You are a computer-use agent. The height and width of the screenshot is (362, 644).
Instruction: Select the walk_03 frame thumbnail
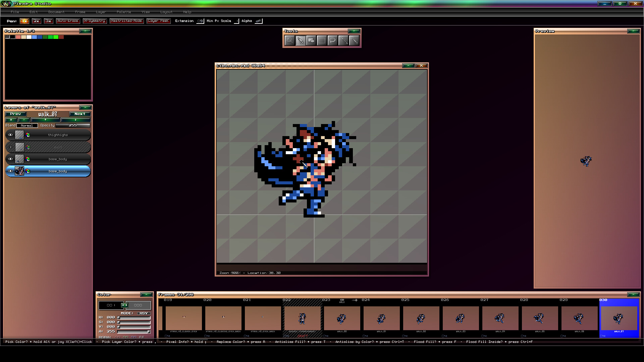pos(461,318)
